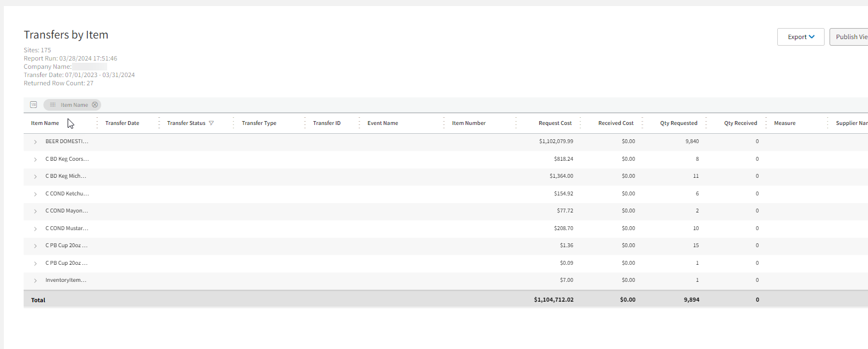
Task: Click the Transfer Type column header
Action: click(x=259, y=123)
